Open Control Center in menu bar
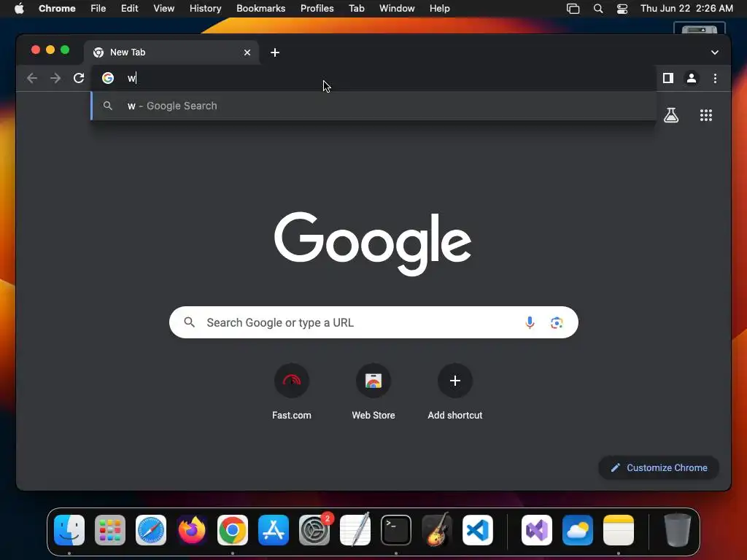Screen dimensions: 747x560 pyautogui.click(x=622, y=9)
